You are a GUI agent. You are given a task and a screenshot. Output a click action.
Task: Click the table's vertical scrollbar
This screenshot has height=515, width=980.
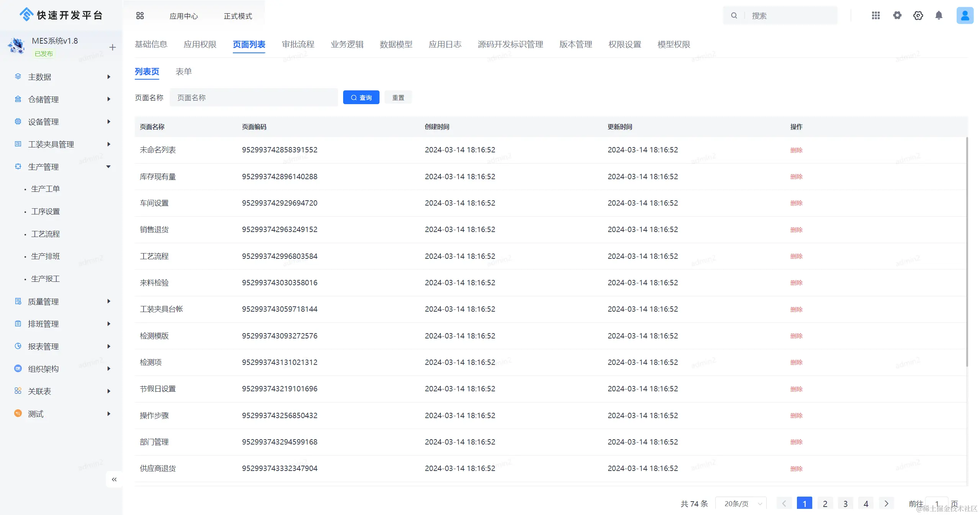tap(967, 253)
